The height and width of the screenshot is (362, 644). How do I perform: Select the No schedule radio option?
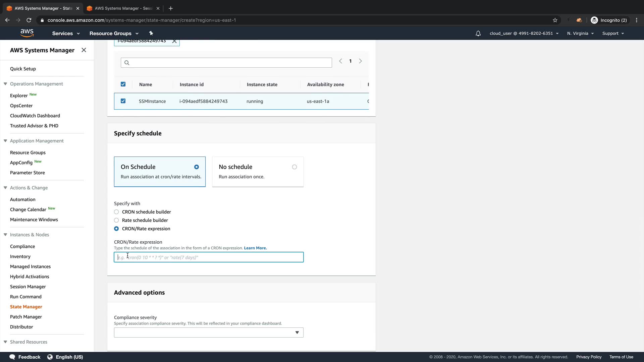coord(294,167)
